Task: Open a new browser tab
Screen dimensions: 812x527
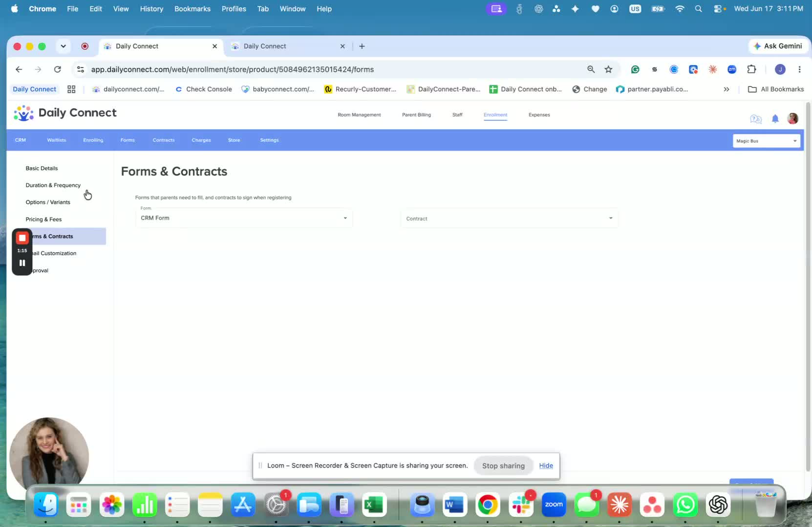Action: [362, 46]
